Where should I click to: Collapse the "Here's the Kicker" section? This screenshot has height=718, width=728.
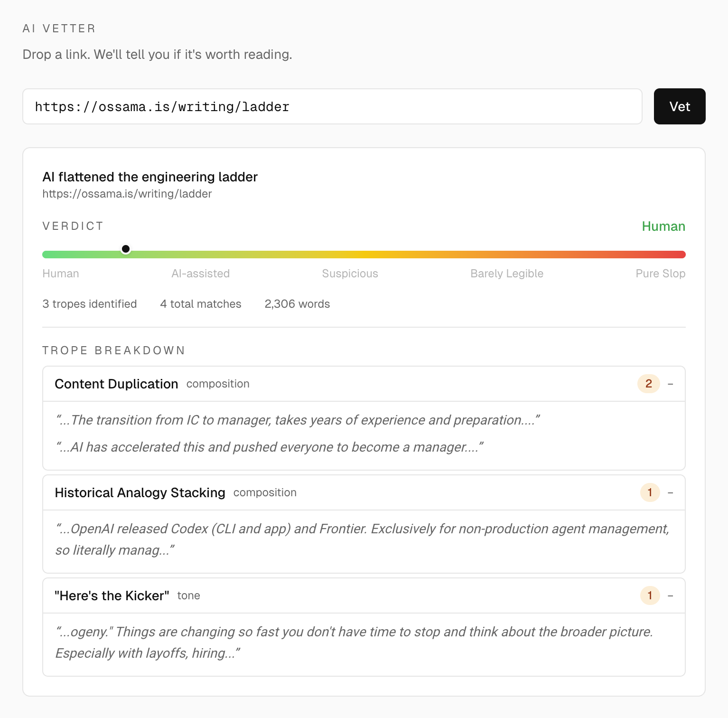[670, 595]
